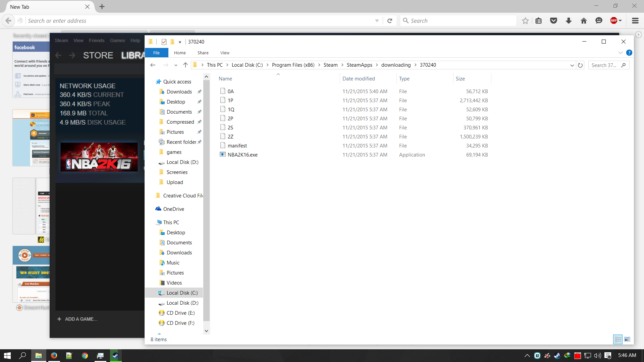Open Firefox chat bubble icon
The image size is (644, 362).
[x=599, y=21]
